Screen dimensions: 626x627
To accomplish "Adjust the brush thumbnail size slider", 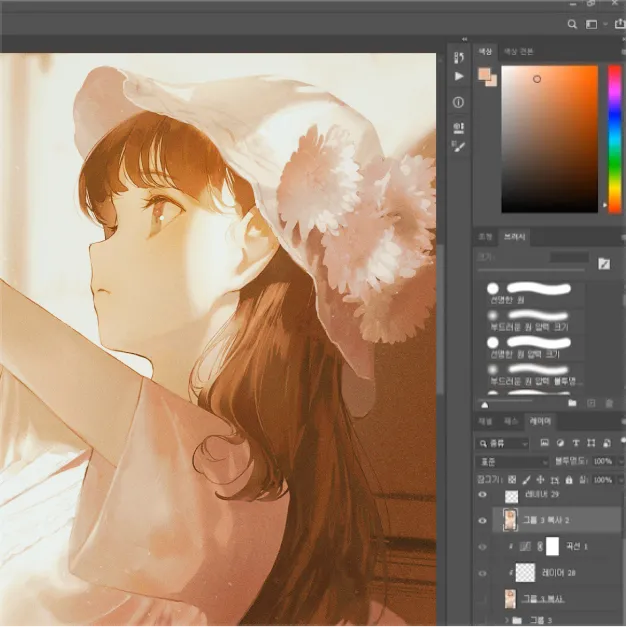I will tap(484, 405).
